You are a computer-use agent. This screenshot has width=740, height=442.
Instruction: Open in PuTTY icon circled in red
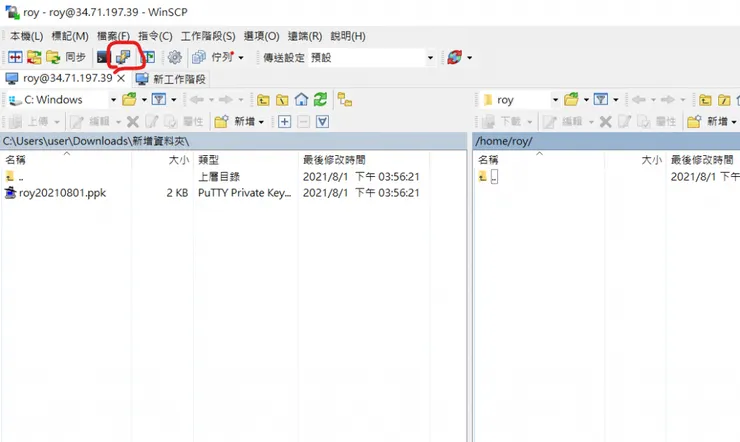(x=123, y=57)
